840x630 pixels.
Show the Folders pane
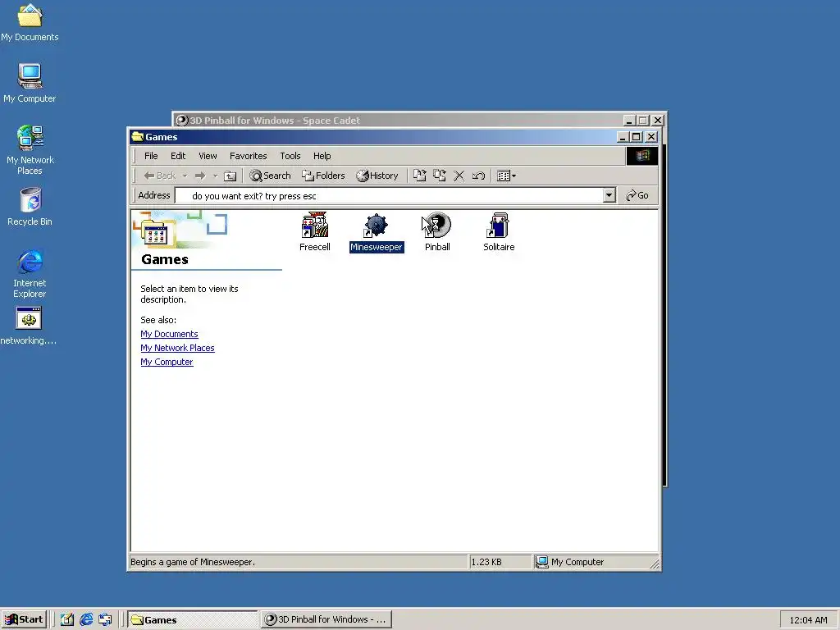click(323, 176)
